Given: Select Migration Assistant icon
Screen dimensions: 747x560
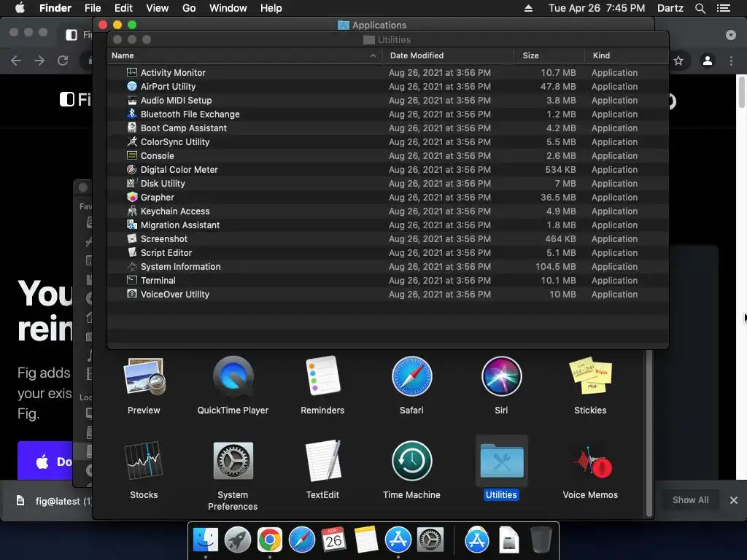Looking at the screenshot, I should (x=132, y=225).
